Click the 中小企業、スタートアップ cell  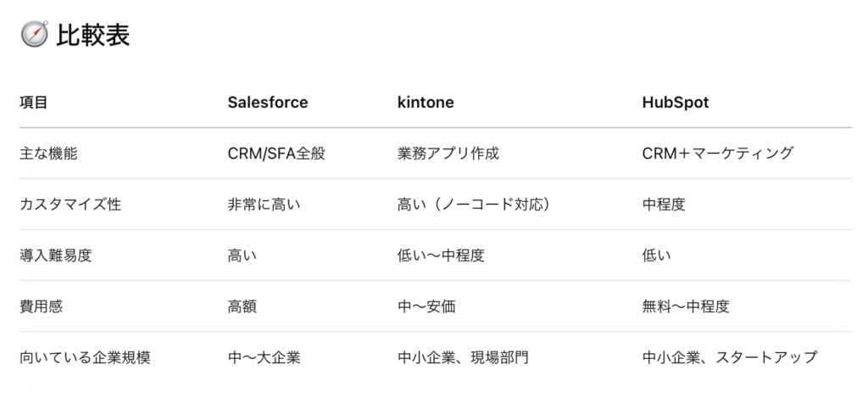[x=730, y=357]
